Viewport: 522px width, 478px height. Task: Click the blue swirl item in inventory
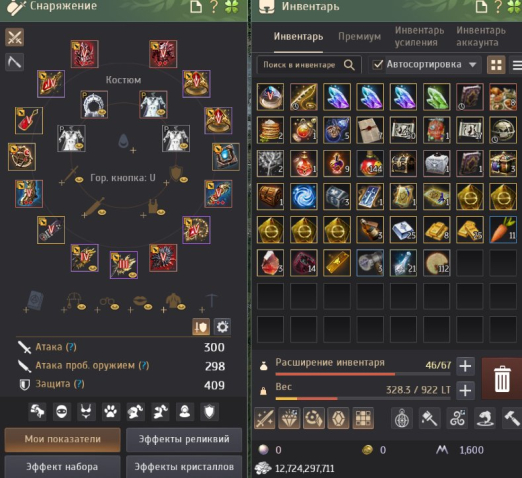pos(303,196)
